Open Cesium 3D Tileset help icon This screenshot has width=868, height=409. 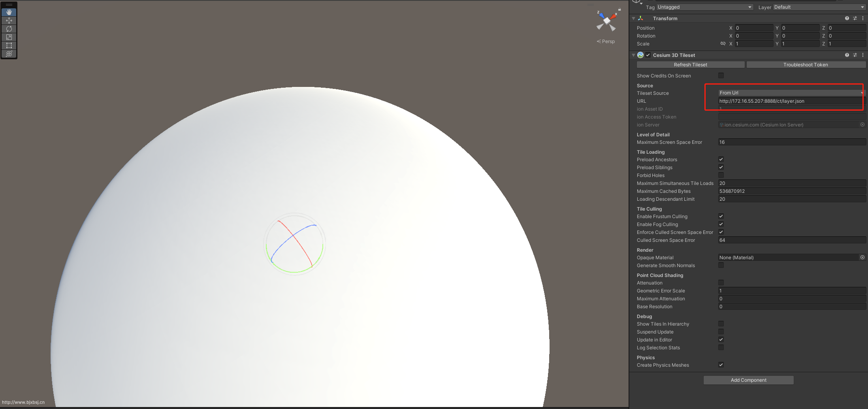click(x=847, y=55)
